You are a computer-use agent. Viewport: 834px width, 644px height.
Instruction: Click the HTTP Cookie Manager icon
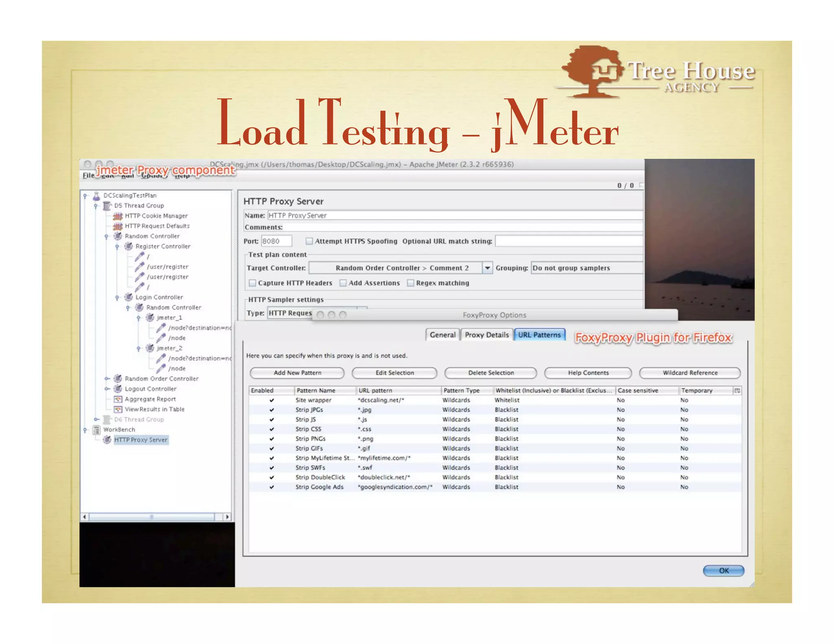(x=118, y=216)
